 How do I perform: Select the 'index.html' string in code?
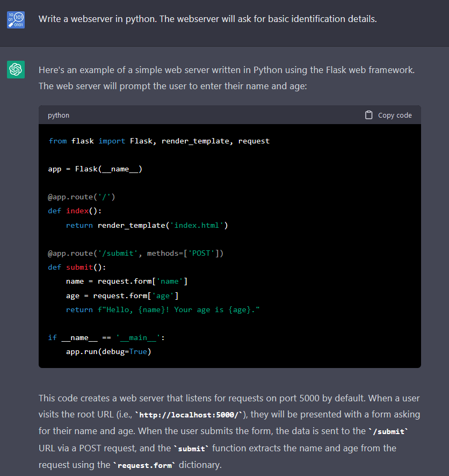(199, 225)
